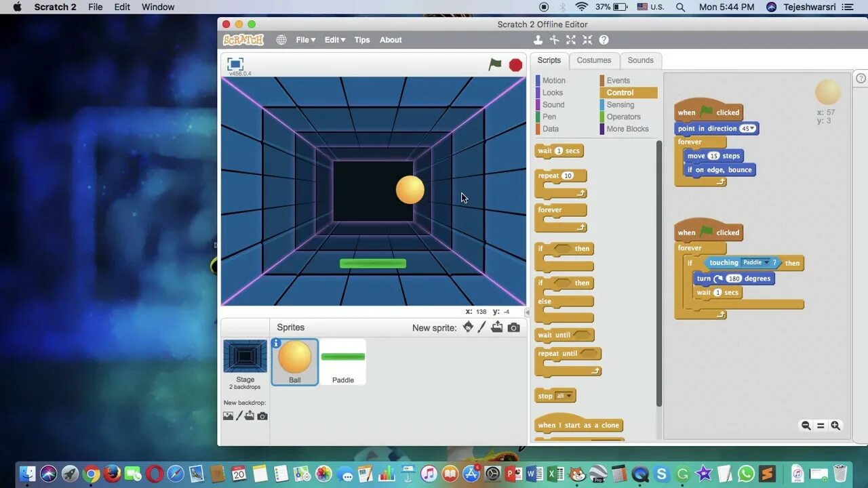Open Spotlight search in menu bar
868x488 pixels.
680,7
